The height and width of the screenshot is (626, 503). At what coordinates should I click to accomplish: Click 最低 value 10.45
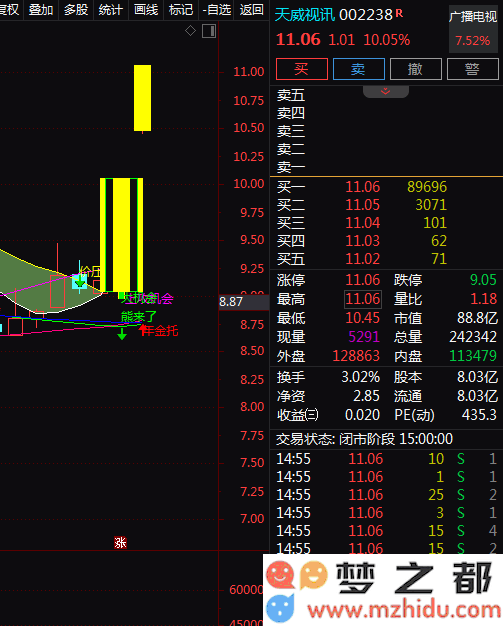pos(362,318)
